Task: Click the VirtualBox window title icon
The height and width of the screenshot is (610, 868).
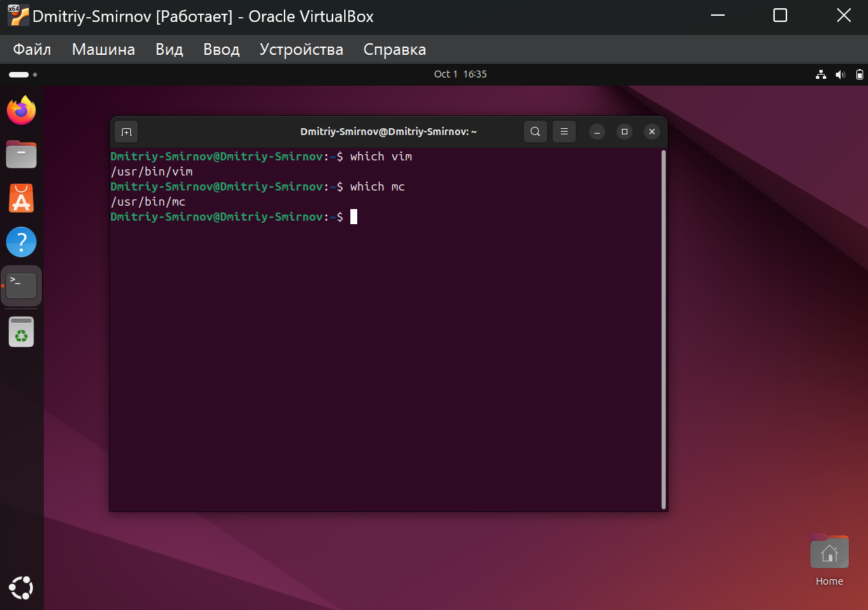Action: point(18,16)
